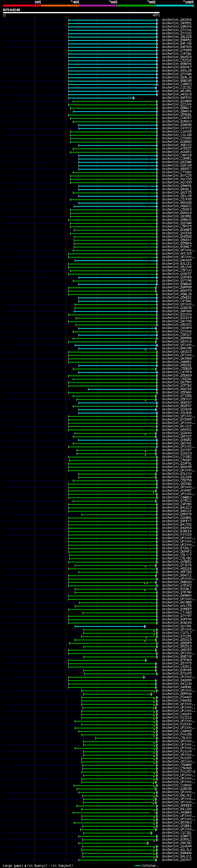This screenshot has width=197, height=868.
Task: Select hit UniRef100_A8EXS2
Action: 177,145
